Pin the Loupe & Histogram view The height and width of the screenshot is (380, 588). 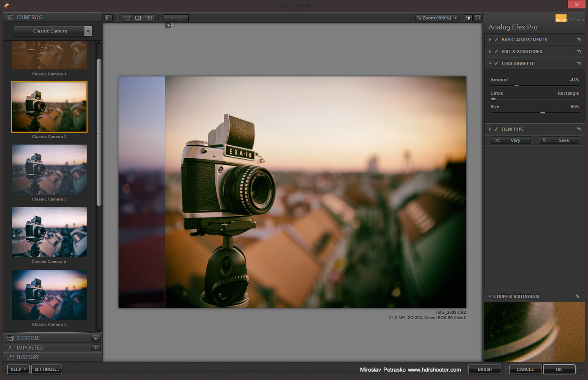point(577,296)
